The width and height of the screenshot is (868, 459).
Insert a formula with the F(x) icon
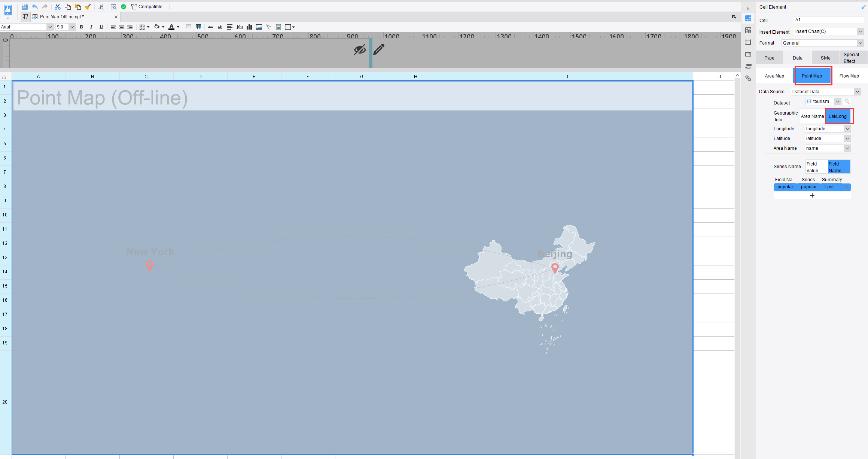click(x=239, y=27)
